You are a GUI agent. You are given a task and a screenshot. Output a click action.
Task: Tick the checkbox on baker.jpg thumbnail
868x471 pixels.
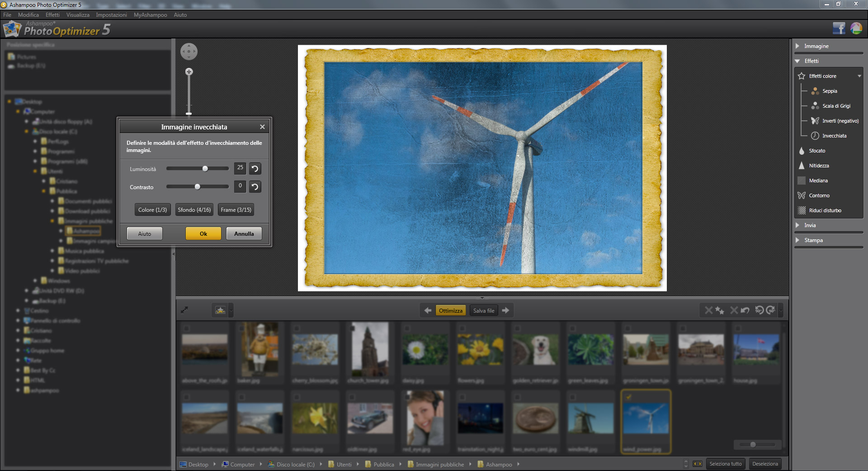pyautogui.click(x=242, y=328)
